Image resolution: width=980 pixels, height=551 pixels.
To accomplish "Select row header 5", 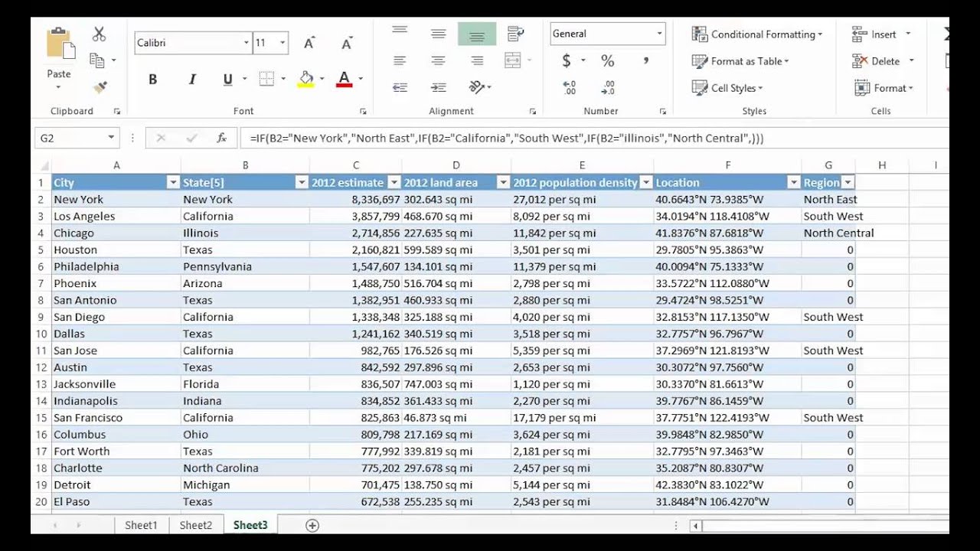I will coord(40,249).
